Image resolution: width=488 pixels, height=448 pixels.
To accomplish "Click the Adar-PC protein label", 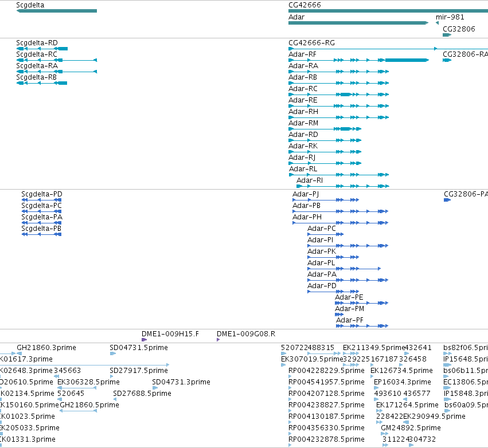I will [322, 229].
